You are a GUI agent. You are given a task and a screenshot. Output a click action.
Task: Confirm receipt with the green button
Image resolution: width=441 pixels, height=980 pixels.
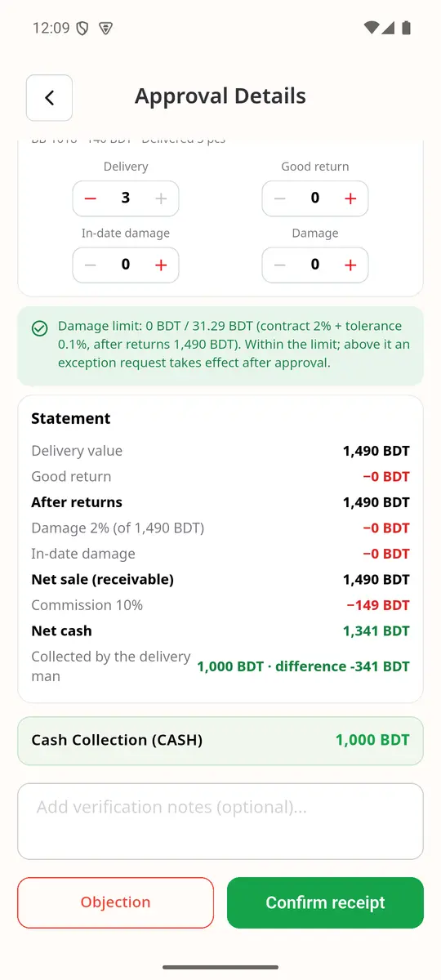[325, 902]
